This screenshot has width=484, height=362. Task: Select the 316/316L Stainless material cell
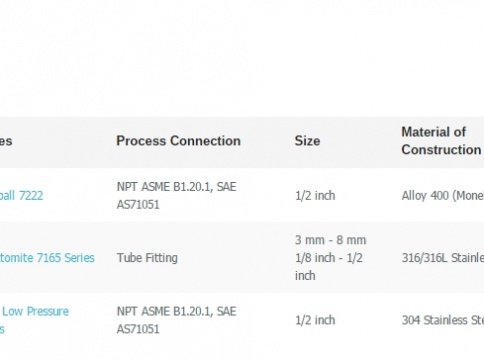click(443, 258)
